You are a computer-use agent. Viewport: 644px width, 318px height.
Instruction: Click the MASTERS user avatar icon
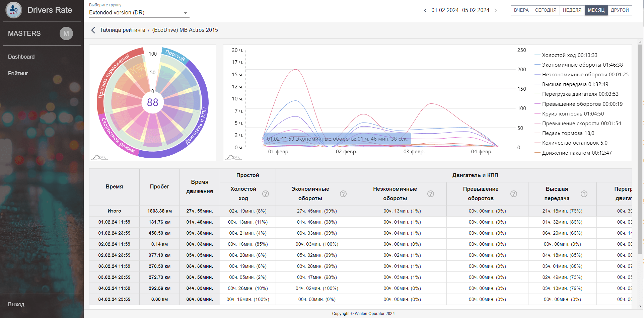66,33
